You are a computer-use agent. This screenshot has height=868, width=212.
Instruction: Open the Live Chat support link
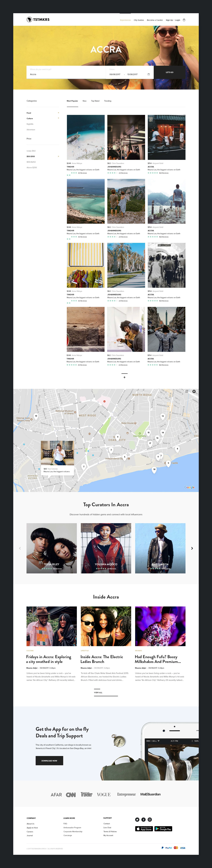click(107, 828)
